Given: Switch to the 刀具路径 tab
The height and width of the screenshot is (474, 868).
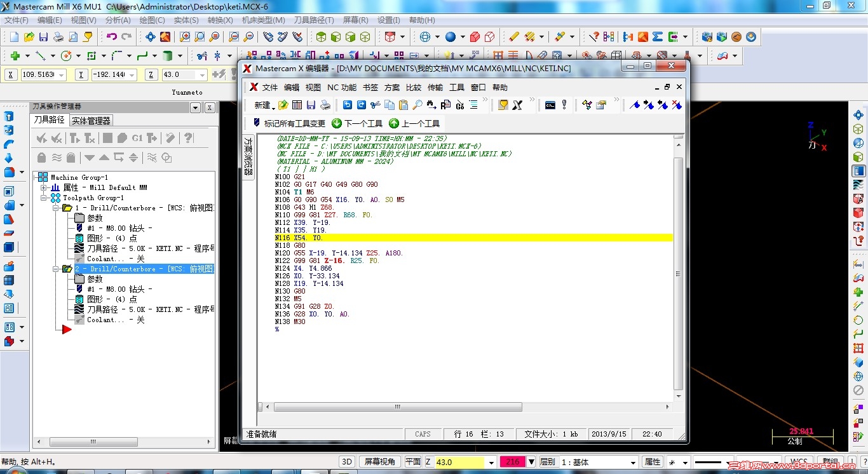Looking at the screenshot, I should (x=50, y=119).
